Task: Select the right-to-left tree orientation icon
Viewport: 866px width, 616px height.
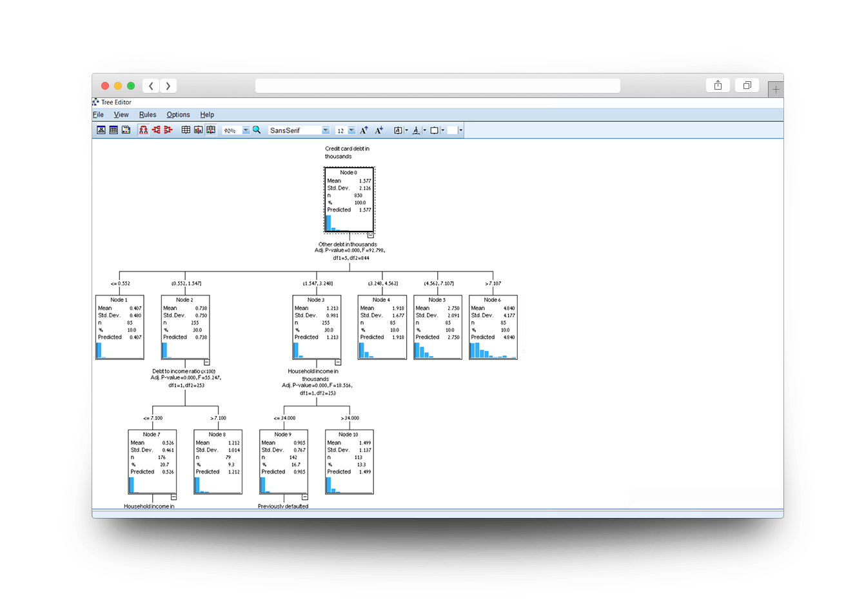Action: (168, 130)
